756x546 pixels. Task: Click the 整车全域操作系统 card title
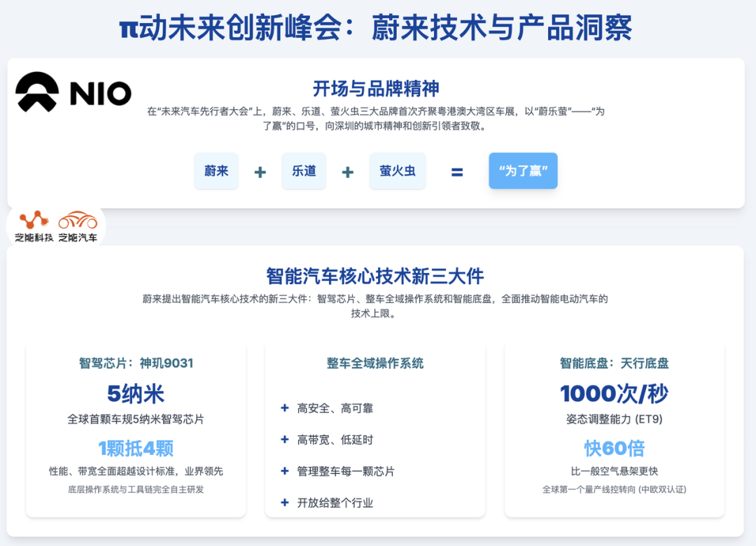click(x=375, y=363)
